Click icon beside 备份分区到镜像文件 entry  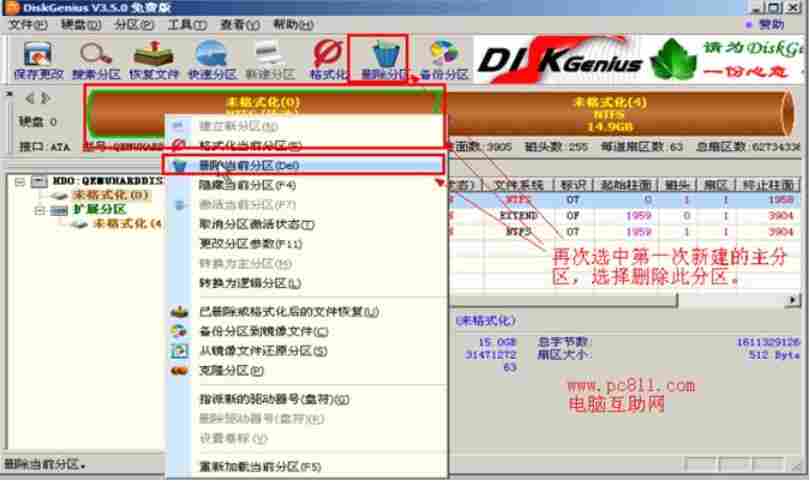tap(179, 332)
